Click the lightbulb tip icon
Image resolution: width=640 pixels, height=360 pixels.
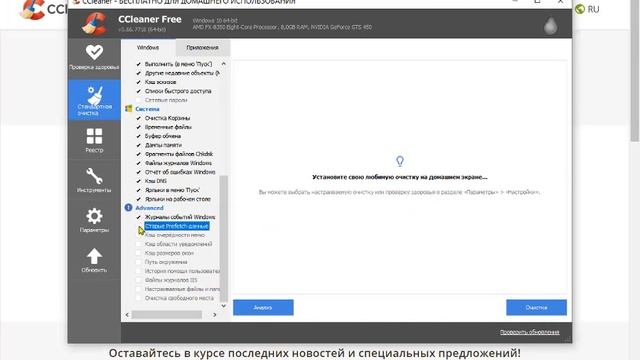400,161
